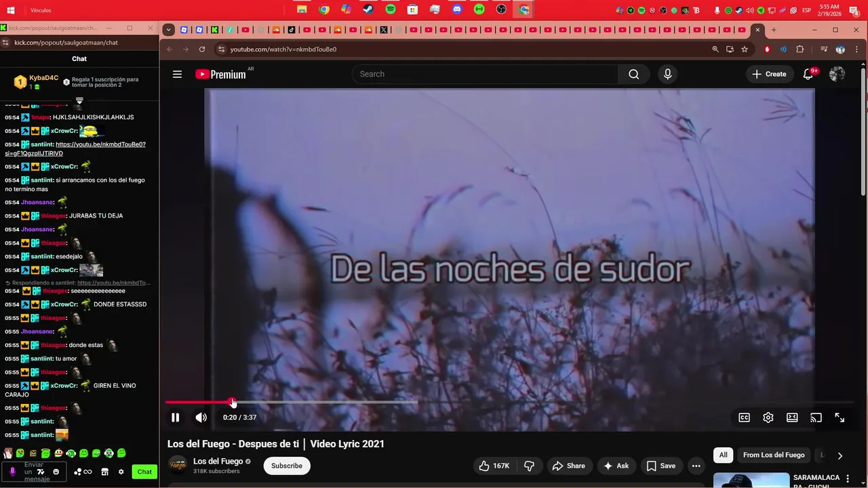
Task: Open the SARAMALACA recommended video thumbnail
Action: pyautogui.click(x=751, y=480)
